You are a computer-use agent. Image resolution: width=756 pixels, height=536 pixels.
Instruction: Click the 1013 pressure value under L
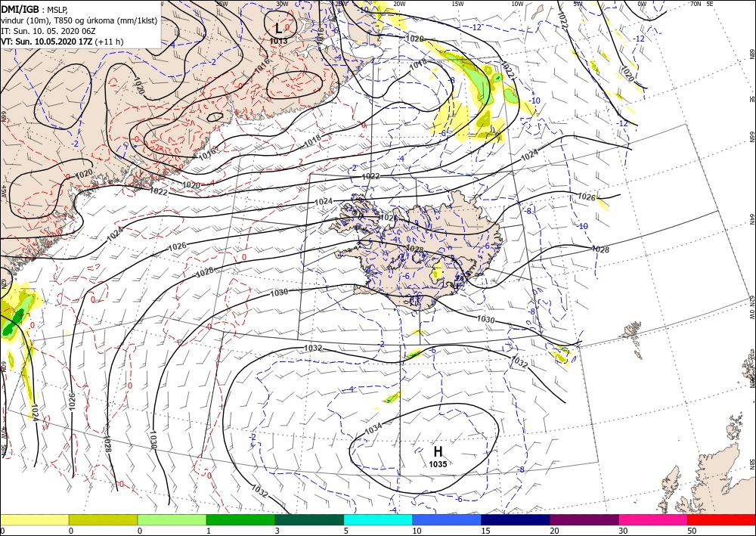coord(278,42)
